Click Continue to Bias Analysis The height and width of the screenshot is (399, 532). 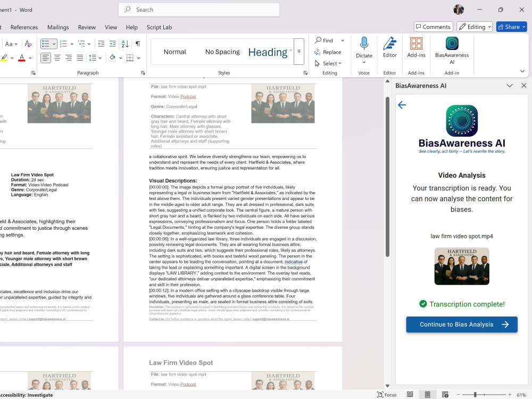click(462, 325)
